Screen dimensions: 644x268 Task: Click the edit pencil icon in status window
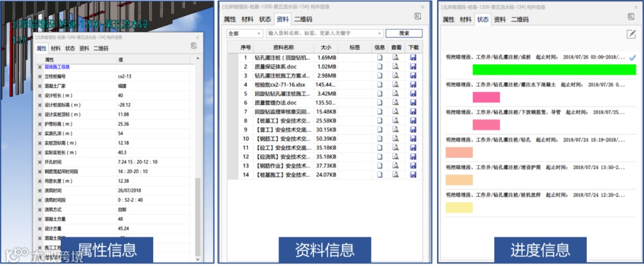631,34
